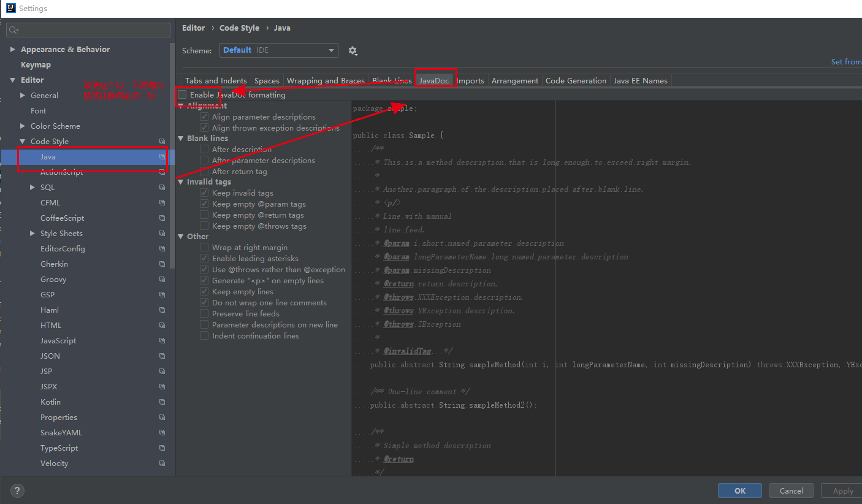Expand the Color Scheme node
The height and width of the screenshot is (504, 862).
point(23,126)
